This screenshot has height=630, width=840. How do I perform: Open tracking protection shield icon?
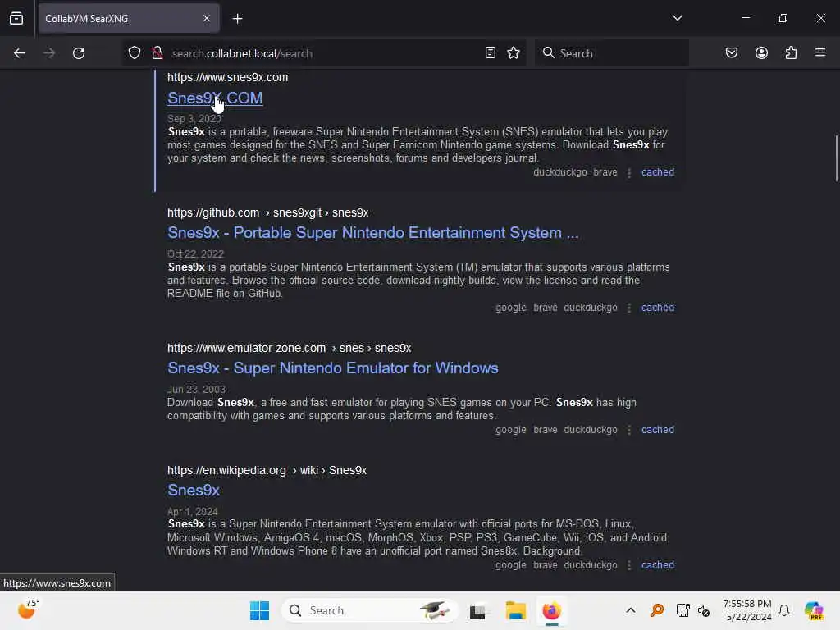[135, 52]
